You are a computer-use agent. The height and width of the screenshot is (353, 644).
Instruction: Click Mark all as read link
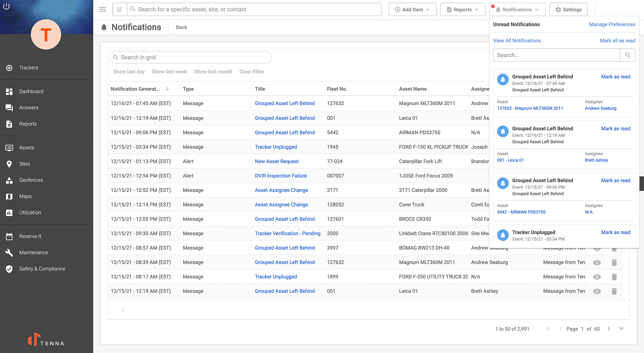(618, 41)
